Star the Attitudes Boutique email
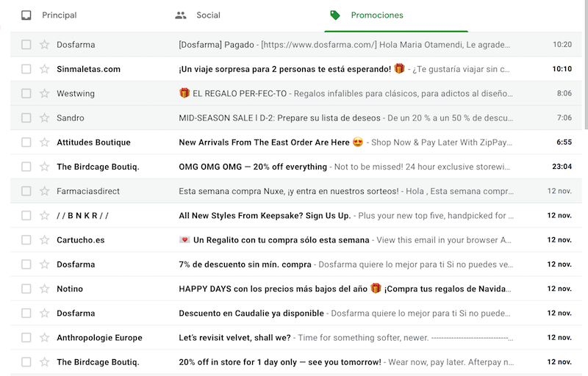The width and height of the screenshot is (588, 376). point(45,142)
